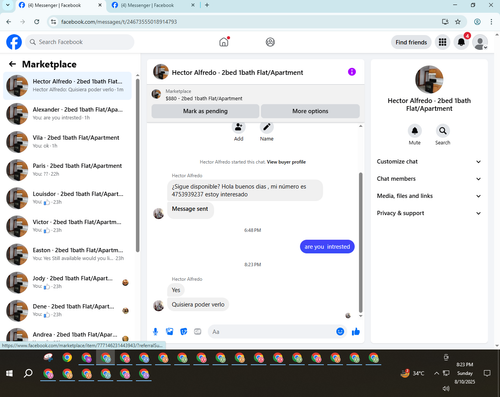The image size is (500, 397).
Task: Open the site information icon in address bar
Action: point(53,22)
